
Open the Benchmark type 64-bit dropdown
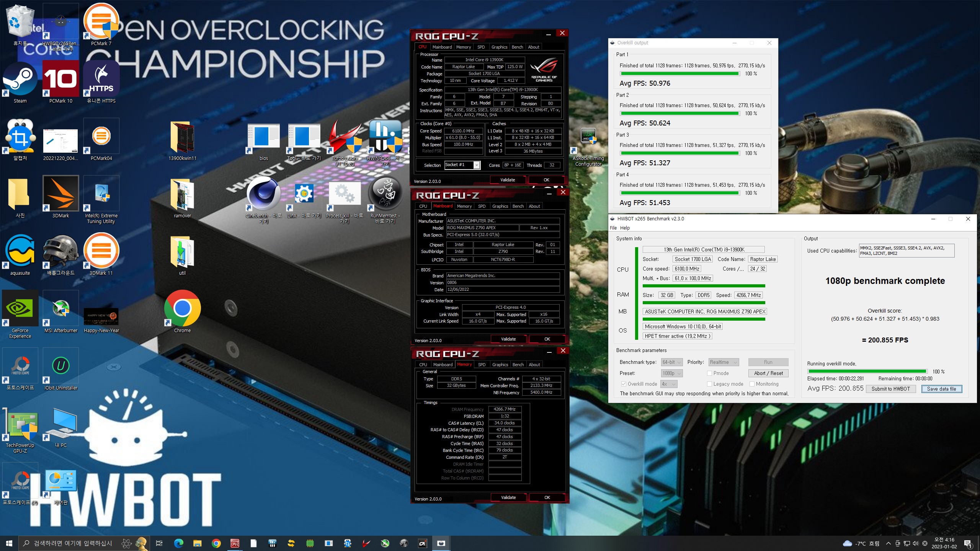672,362
